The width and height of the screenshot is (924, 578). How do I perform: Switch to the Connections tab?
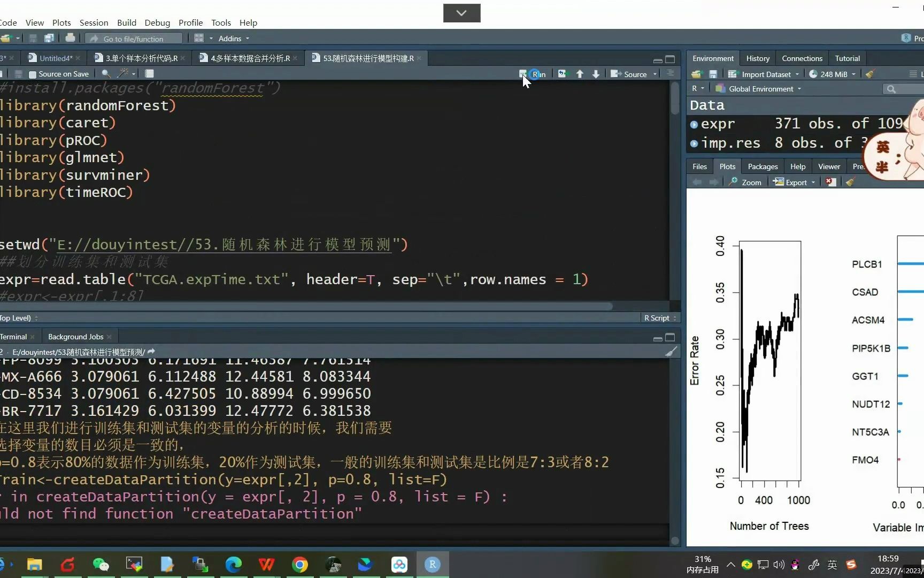click(x=802, y=58)
